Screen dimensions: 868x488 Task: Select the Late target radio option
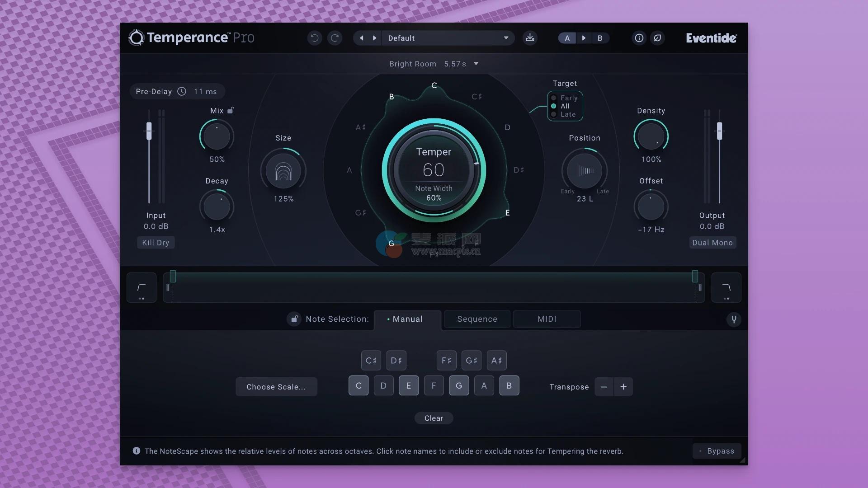point(554,114)
